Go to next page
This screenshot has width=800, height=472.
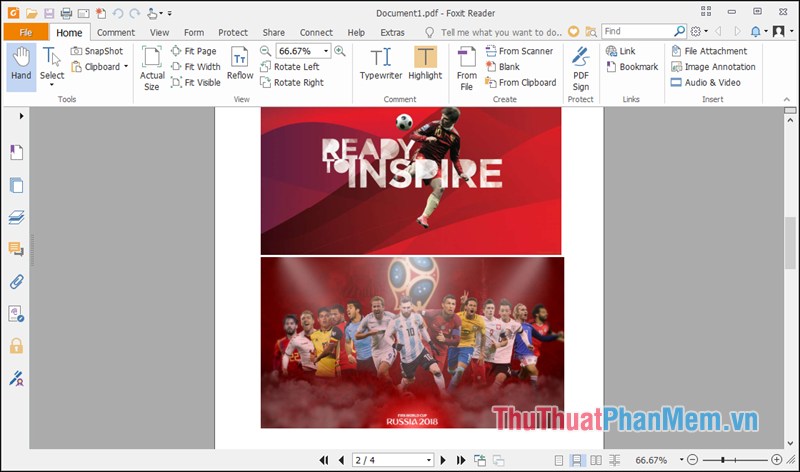click(443, 460)
